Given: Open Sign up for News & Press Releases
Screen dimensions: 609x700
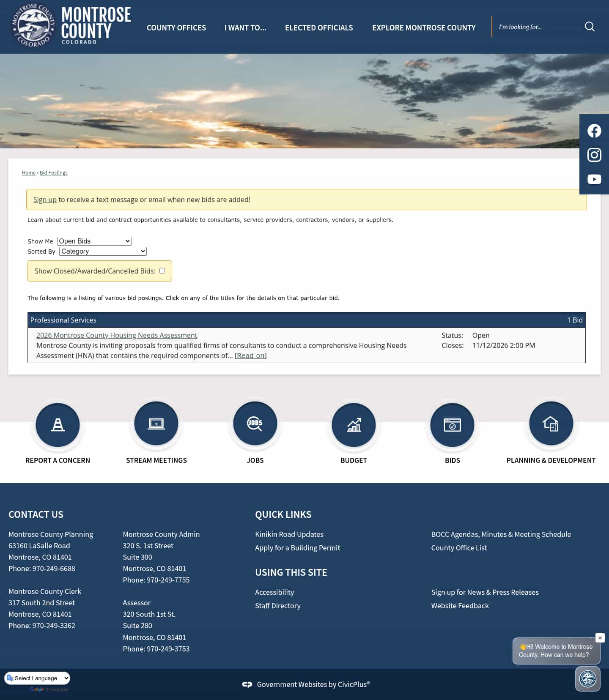Looking at the screenshot, I should [485, 592].
